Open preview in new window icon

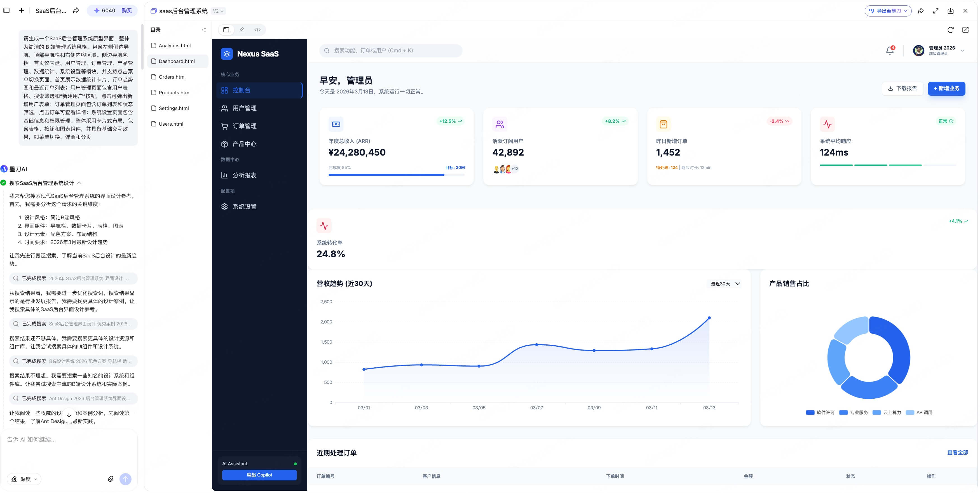[965, 30]
